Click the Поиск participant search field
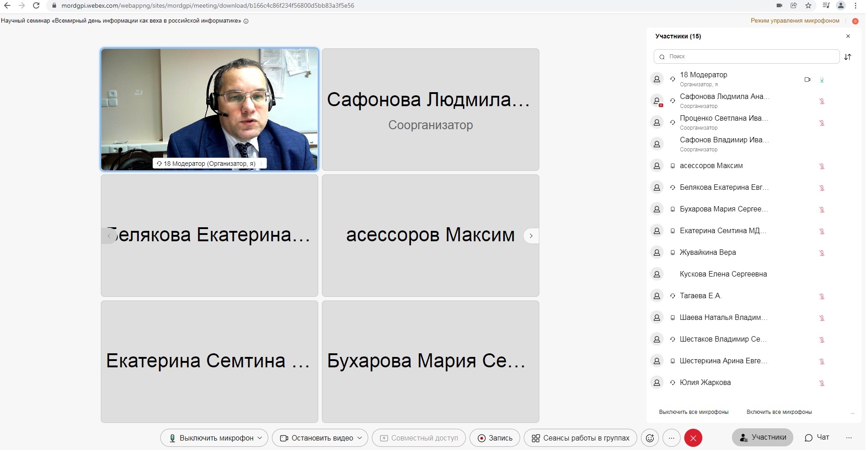Viewport: 868px width, 450px height. [746, 56]
